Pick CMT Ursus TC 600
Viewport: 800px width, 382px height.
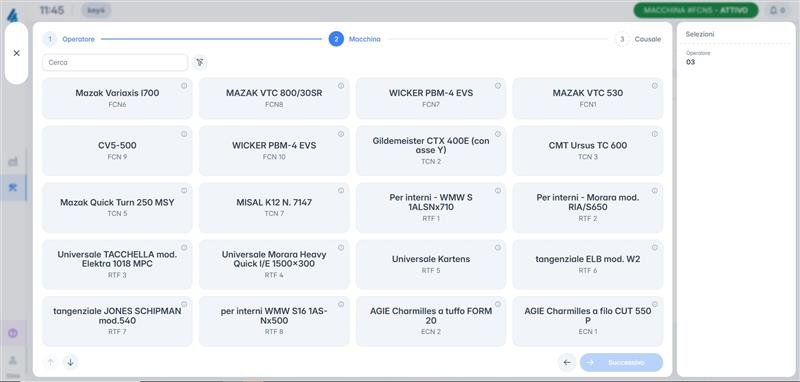coord(588,150)
